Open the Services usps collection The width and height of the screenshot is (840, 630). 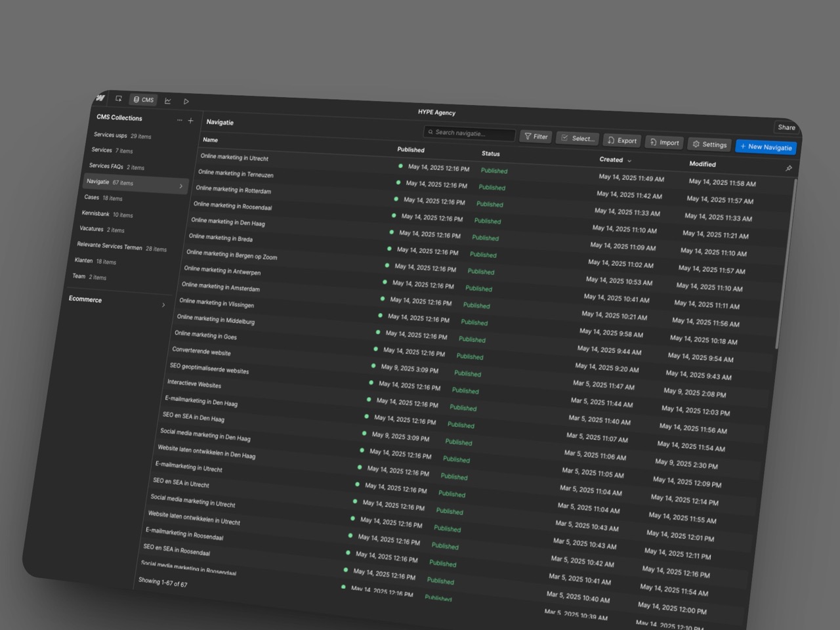pyautogui.click(x=122, y=136)
